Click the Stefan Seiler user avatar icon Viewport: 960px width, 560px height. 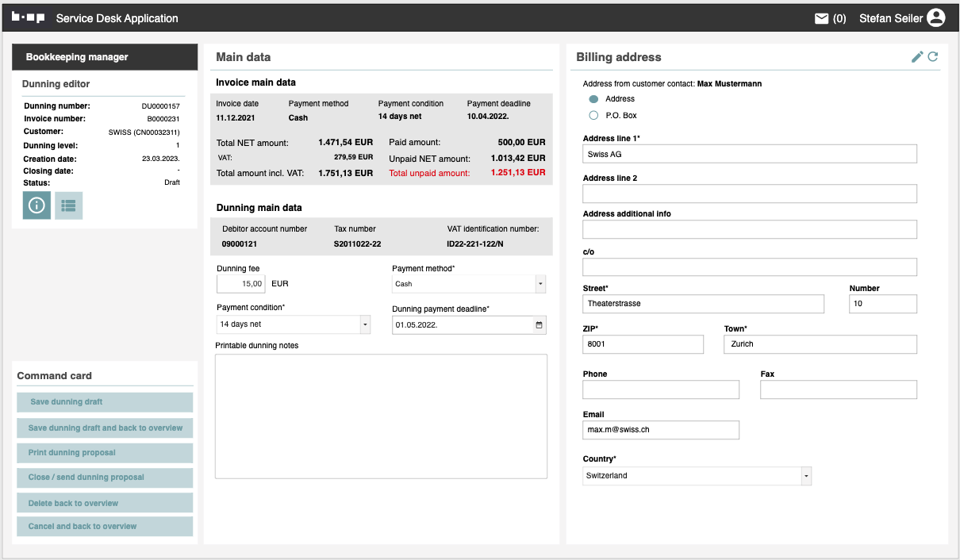click(936, 18)
